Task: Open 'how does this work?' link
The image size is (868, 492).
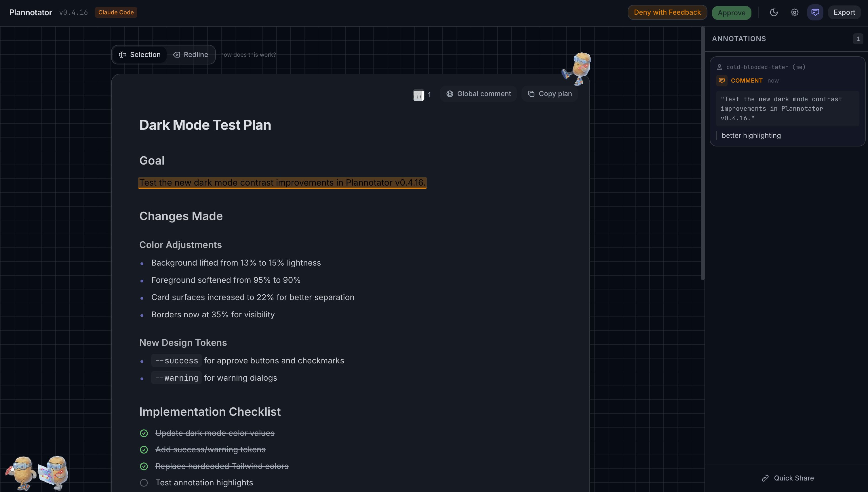Action: coord(248,55)
